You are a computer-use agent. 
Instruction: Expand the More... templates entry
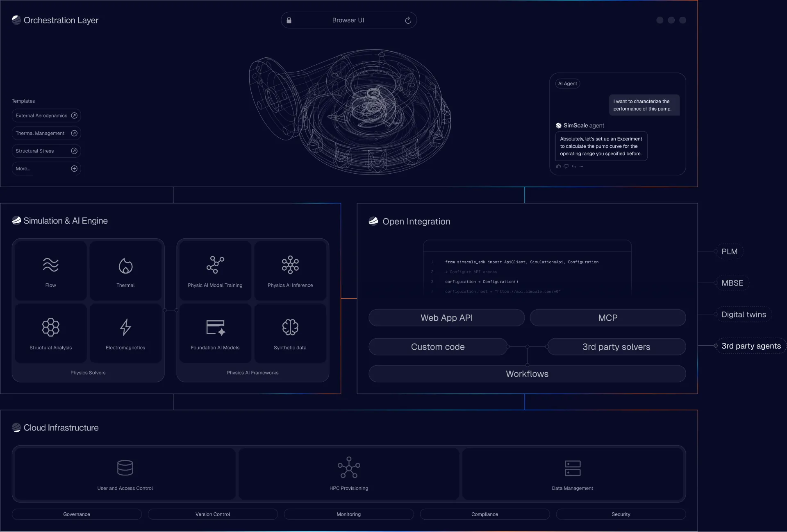point(46,168)
